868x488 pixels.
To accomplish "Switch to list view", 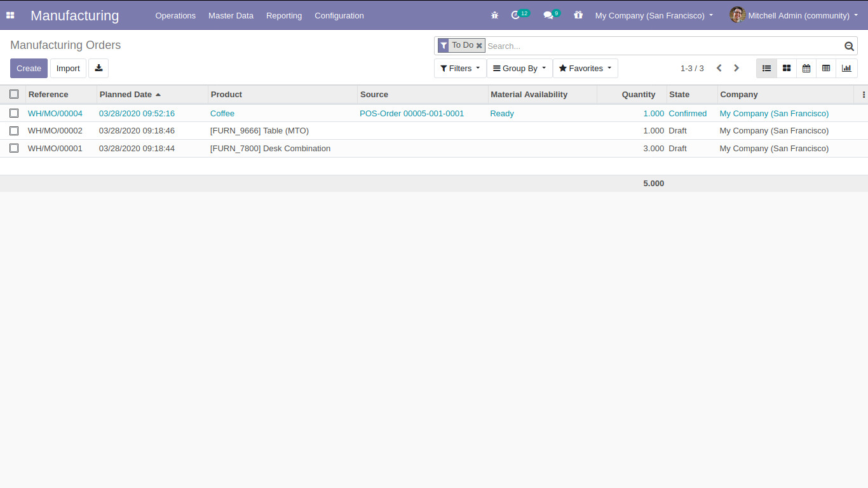I will [x=766, y=68].
